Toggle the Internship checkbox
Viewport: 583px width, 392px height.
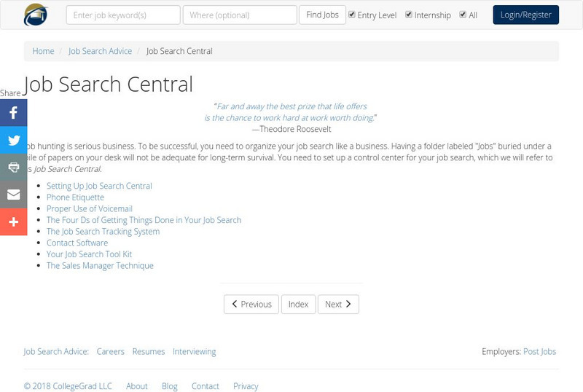point(409,15)
